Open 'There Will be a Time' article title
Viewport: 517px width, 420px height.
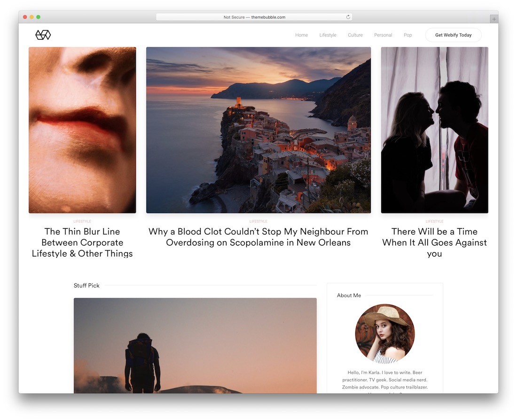click(435, 242)
